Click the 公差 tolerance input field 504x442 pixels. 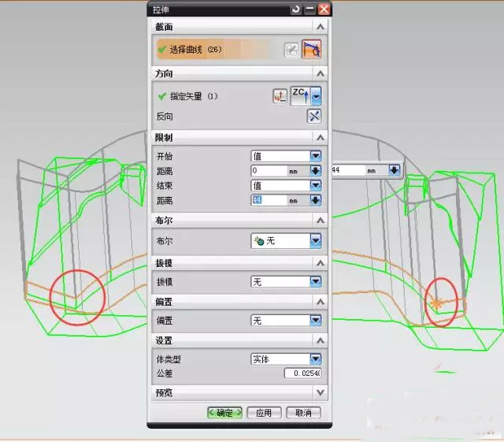(x=303, y=373)
